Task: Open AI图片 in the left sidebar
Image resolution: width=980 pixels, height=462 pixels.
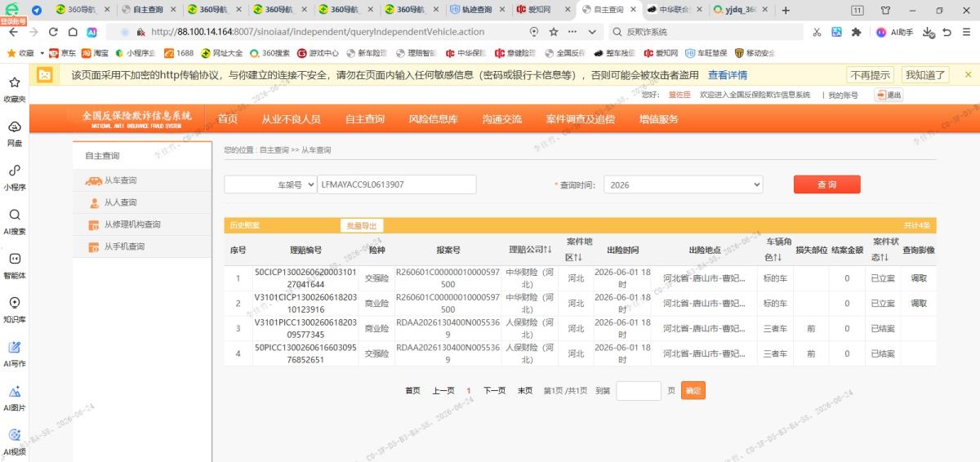Action: pyautogui.click(x=15, y=398)
